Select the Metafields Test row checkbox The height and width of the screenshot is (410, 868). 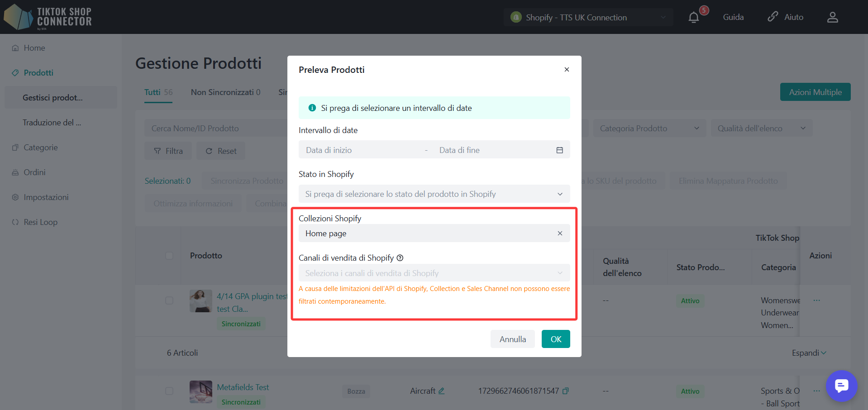(169, 391)
